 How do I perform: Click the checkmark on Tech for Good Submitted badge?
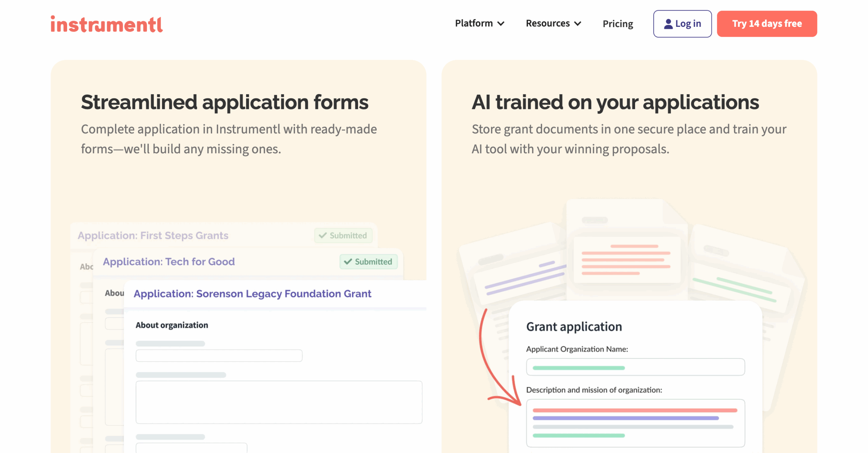pos(348,262)
